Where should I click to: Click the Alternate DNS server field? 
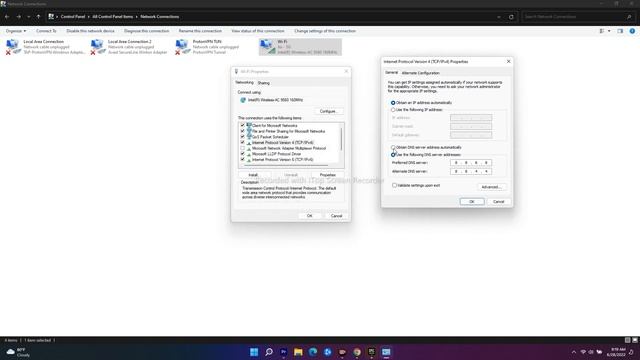(471, 171)
